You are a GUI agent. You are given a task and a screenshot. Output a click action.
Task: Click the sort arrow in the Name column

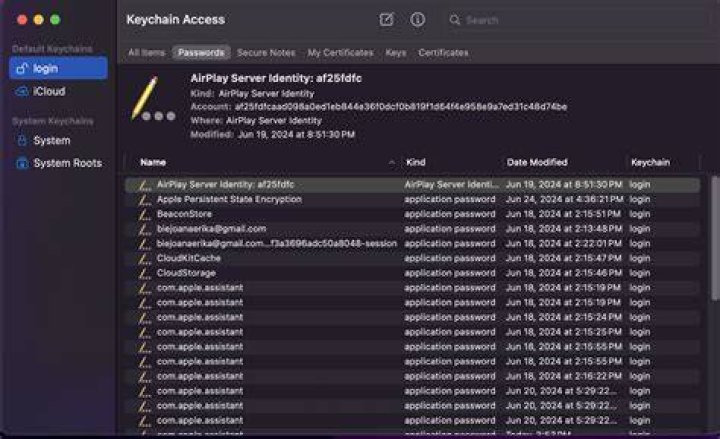tap(391, 163)
